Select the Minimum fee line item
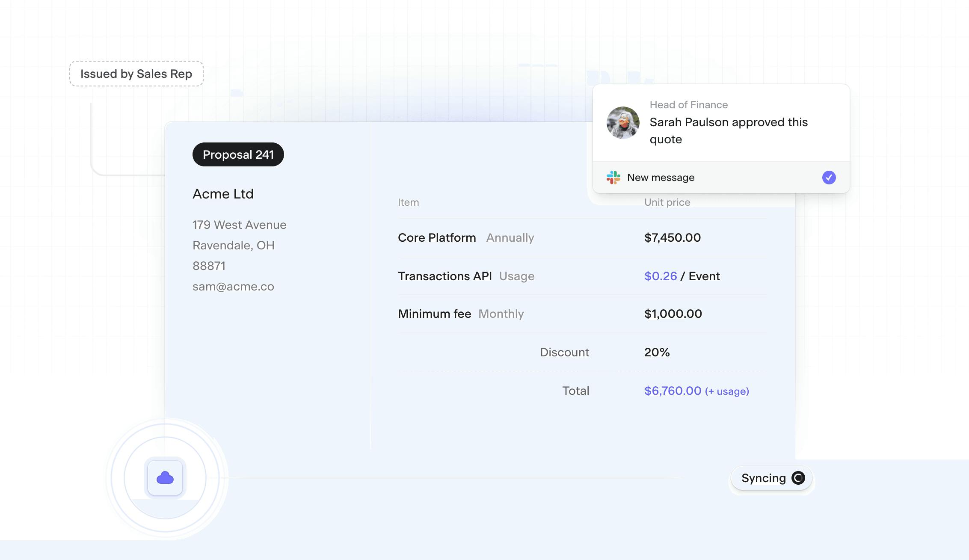Image resolution: width=969 pixels, height=560 pixels. tap(434, 314)
